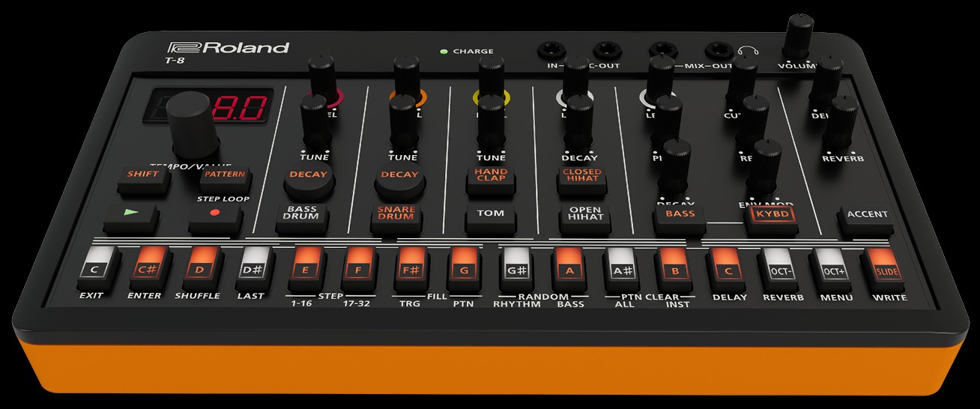Image resolution: width=980 pixels, height=409 pixels.
Task: Click the IN audio jack
Action: [550, 51]
